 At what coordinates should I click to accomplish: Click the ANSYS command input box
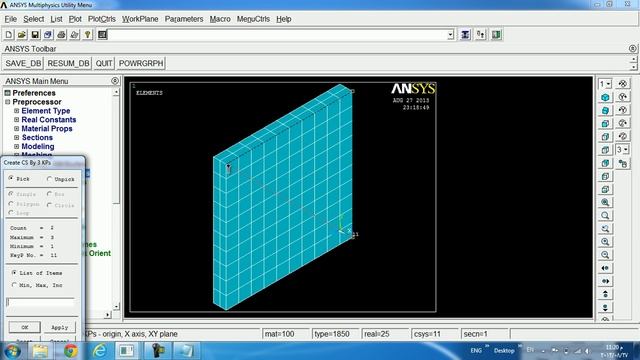coord(278,35)
